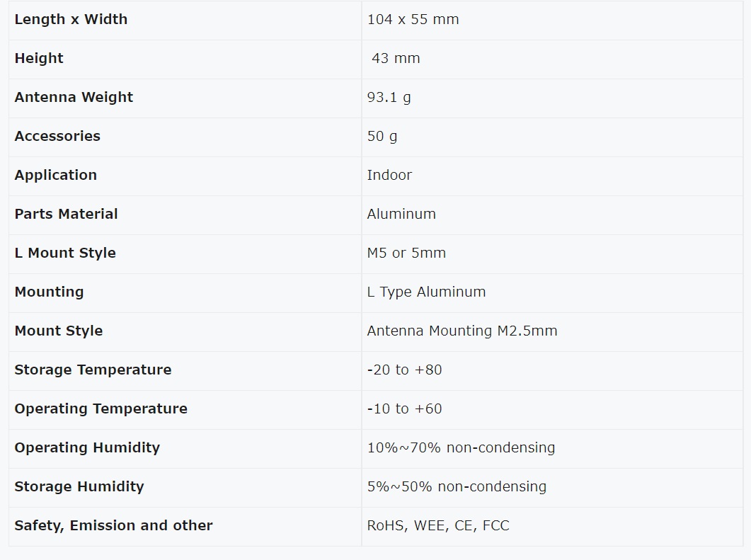Click the Antenna Weight label
The image size is (751, 560).
click(x=74, y=97)
